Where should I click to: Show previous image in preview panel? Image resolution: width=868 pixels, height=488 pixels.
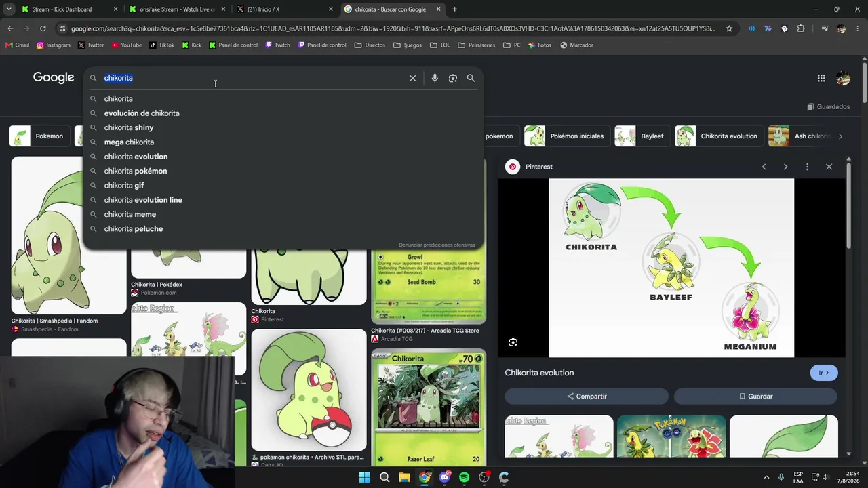pos(764,167)
